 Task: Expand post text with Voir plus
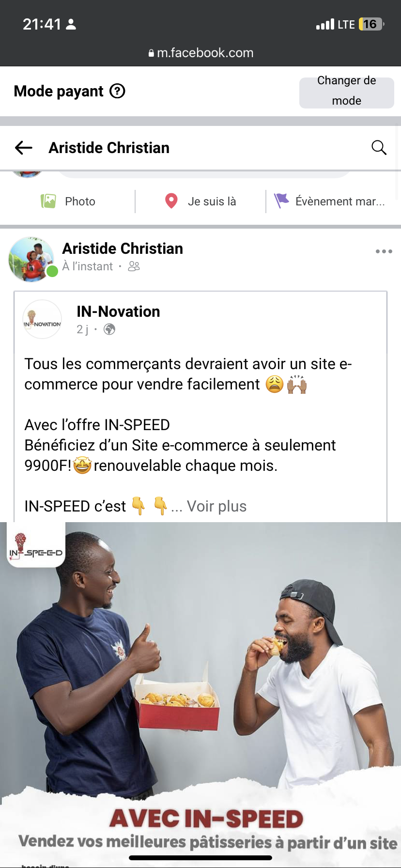[216, 506]
